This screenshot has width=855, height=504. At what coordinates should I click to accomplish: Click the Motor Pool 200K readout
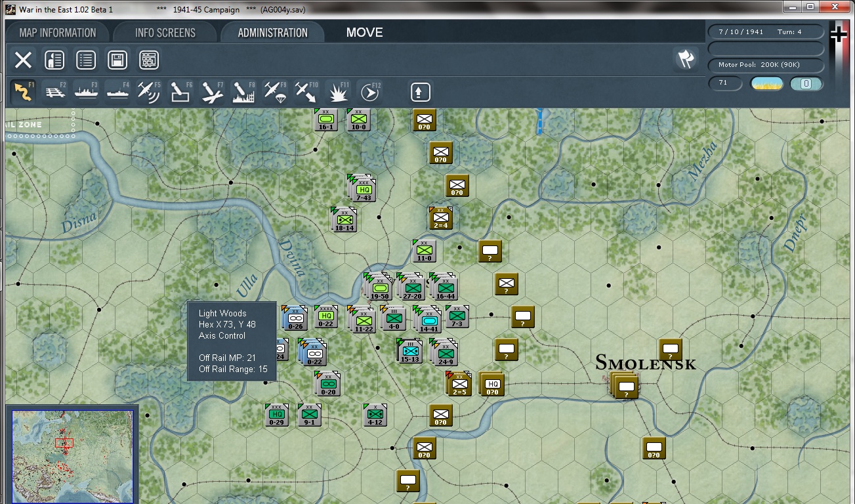tap(765, 65)
